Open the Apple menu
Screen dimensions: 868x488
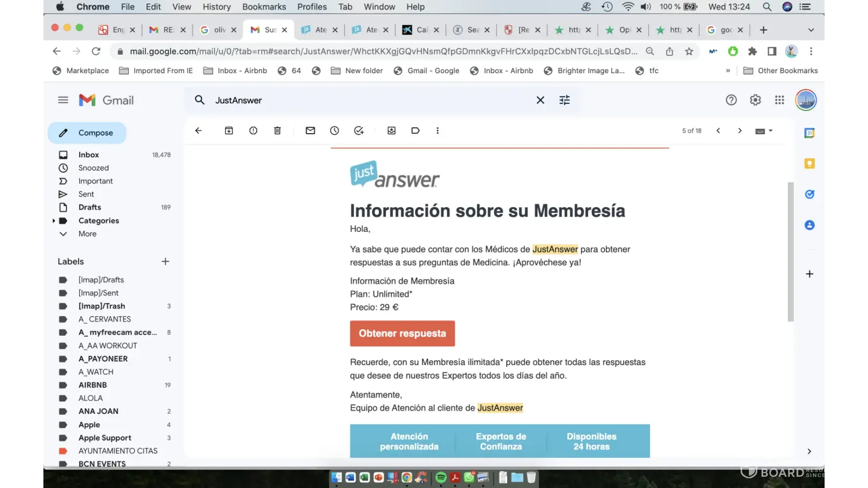(61, 7)
